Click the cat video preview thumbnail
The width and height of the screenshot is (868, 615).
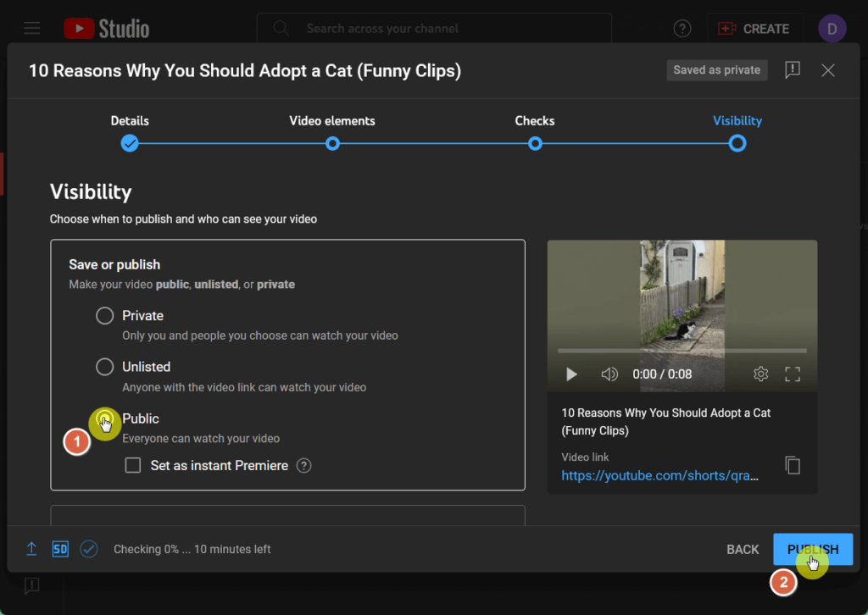pyautogui.click(x=682, y=315)
